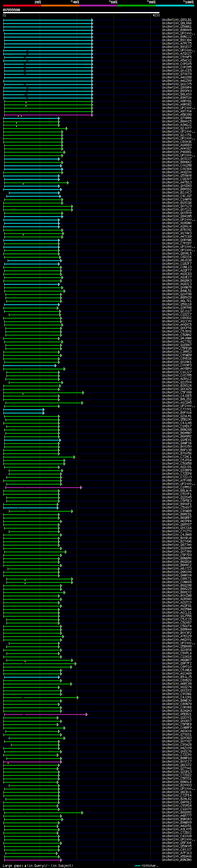Viewport: 197px width, 868px height.
Task: Select the UniRef100_B9IEX7 row label
Action: (x=177, y=47)
